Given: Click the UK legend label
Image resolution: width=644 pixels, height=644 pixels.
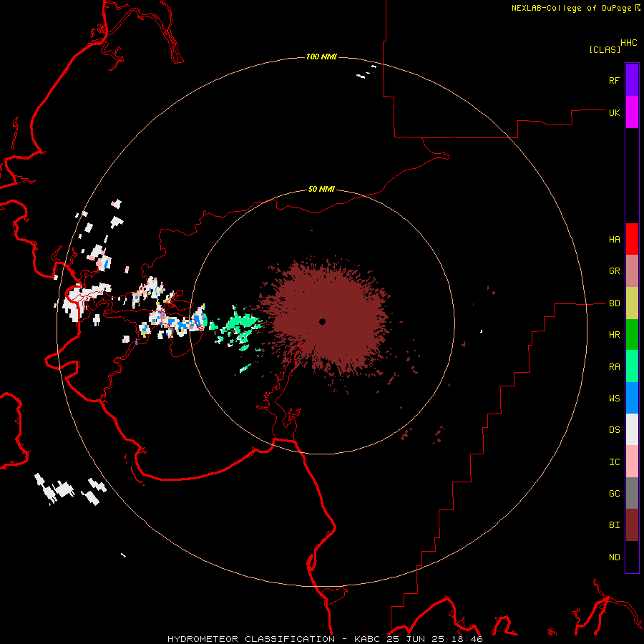Looking at the screenshot, I should point(614,112).
